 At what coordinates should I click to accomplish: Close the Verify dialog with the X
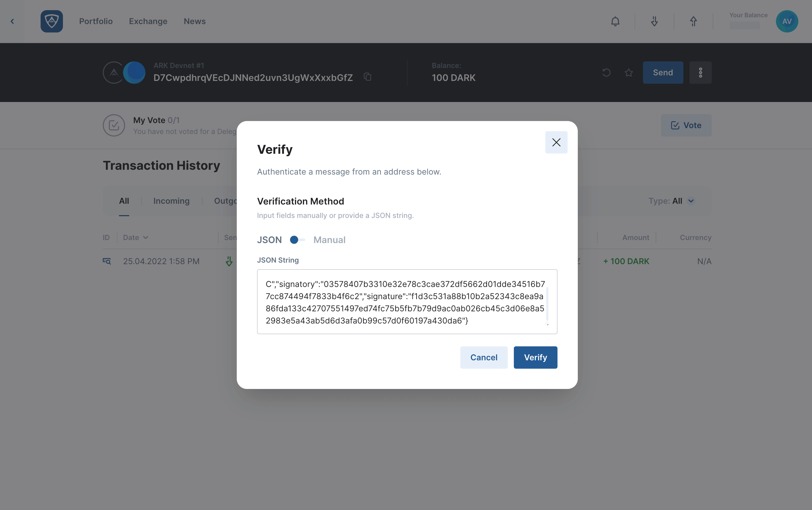coord(556,142)
